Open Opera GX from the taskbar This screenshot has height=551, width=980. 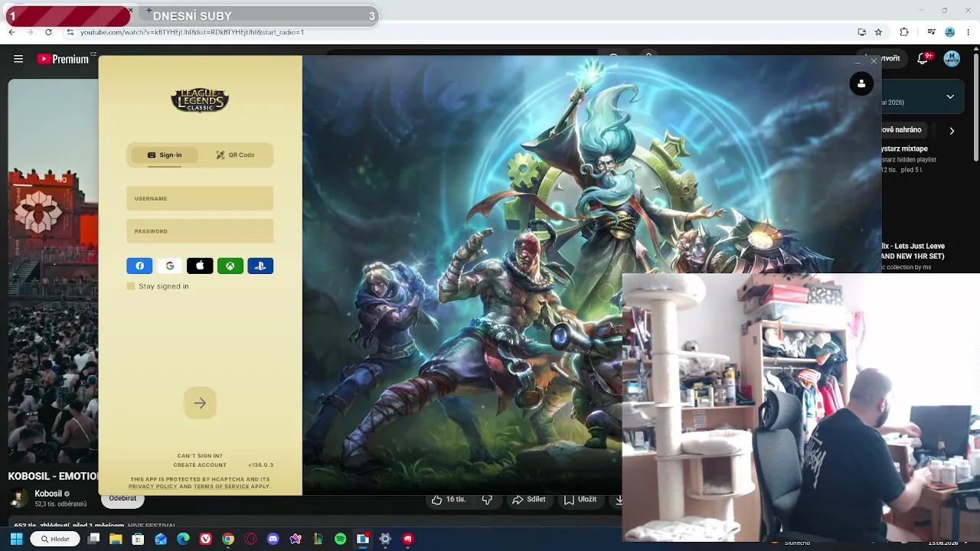250,539
